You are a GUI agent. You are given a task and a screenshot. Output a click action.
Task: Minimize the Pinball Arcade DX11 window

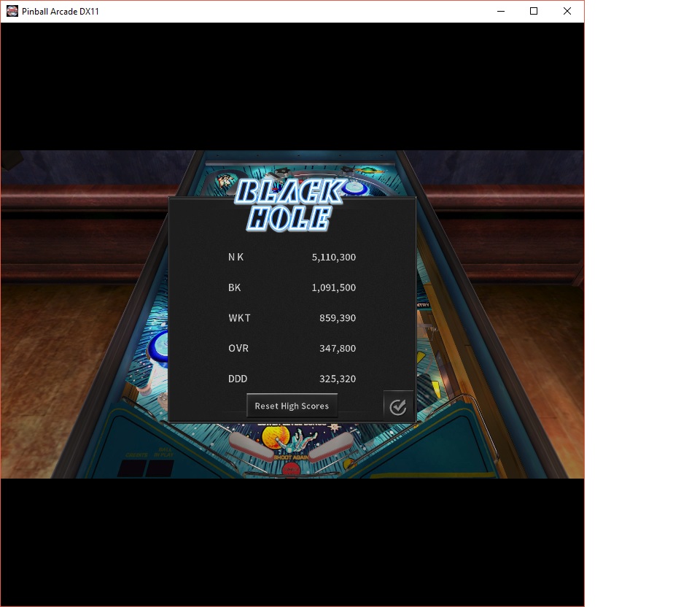tap(500, 12)
